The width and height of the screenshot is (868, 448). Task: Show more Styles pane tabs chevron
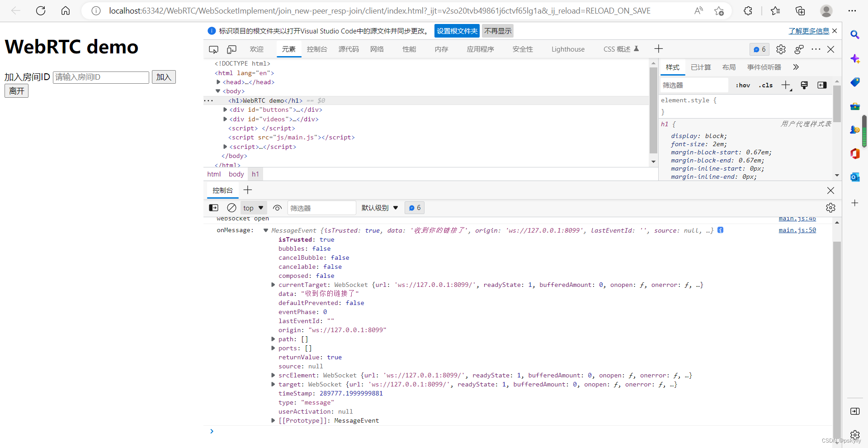[x=796, y=67]
